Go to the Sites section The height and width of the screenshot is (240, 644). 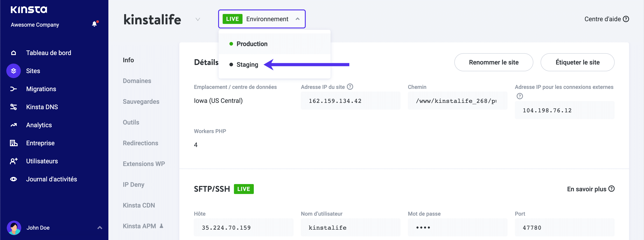pos(33,71)
